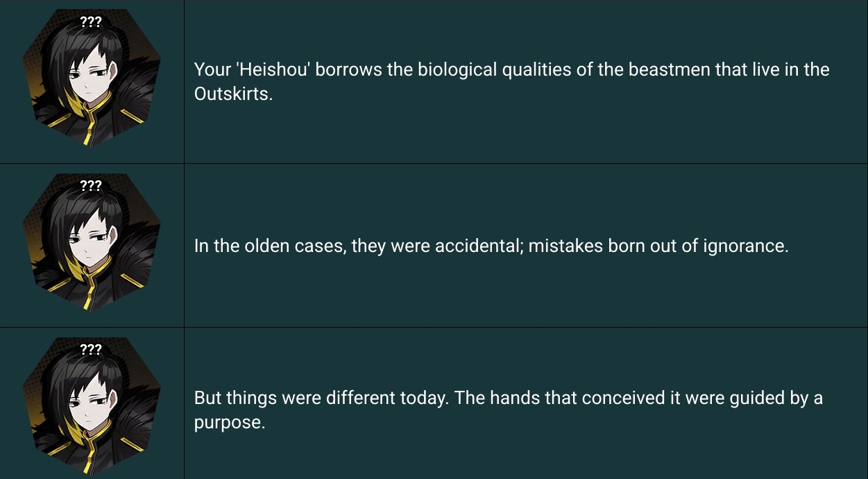Select the dialogue line beginning "Your 'Heishou' borrows"
The image size is (868, 479).
tap(511, 82)
